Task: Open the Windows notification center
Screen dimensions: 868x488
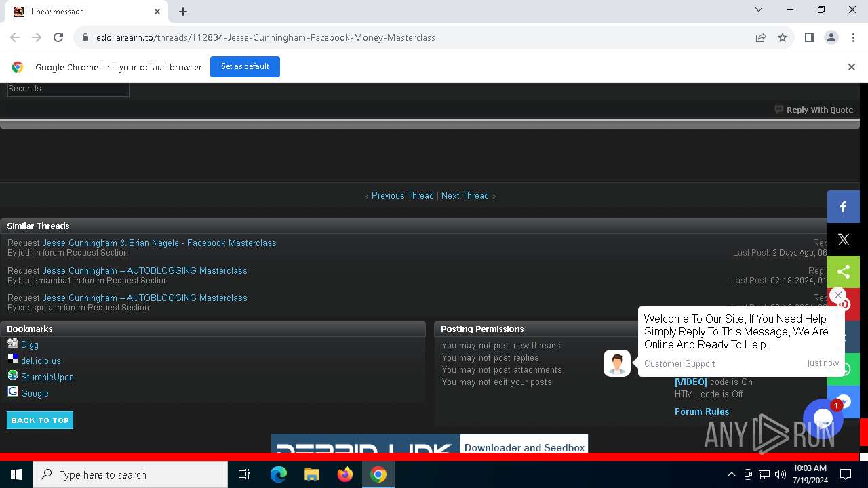Action: pyautogui.click(x=846, y=474)
